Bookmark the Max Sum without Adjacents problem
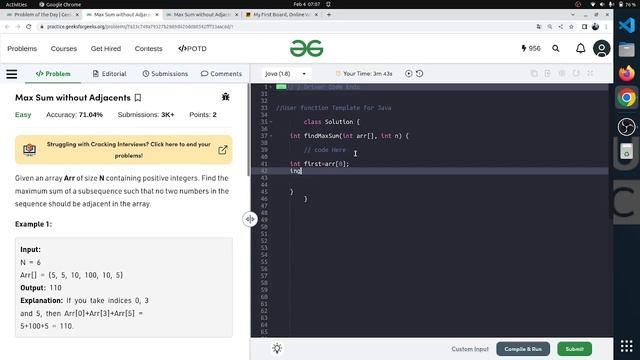Image resolution: width=640 pixels, height=360 pixels. [138, 98]
